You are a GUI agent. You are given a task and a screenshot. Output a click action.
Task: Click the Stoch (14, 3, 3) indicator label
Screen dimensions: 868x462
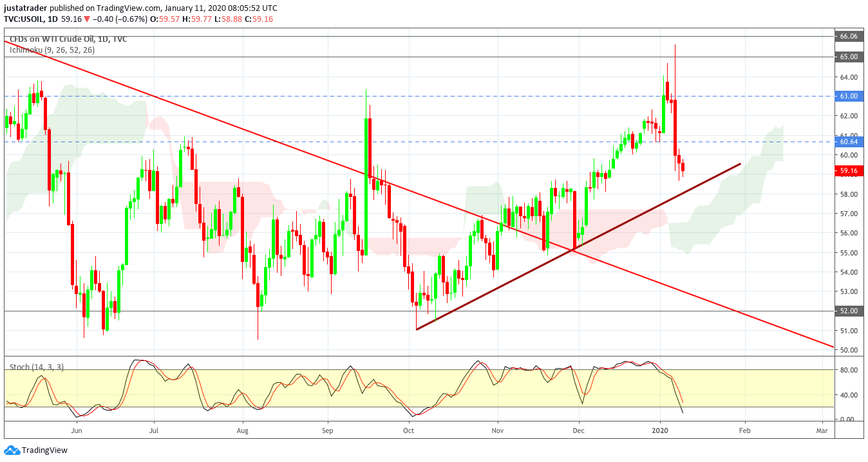37,367
